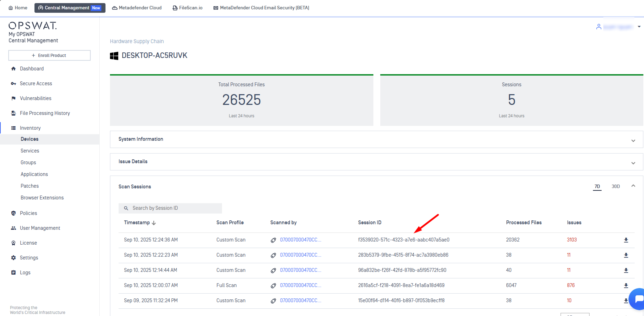Screen dimensions: 644x316
Task: Open the user account dropdown arrow
Action: click(639, 27)
